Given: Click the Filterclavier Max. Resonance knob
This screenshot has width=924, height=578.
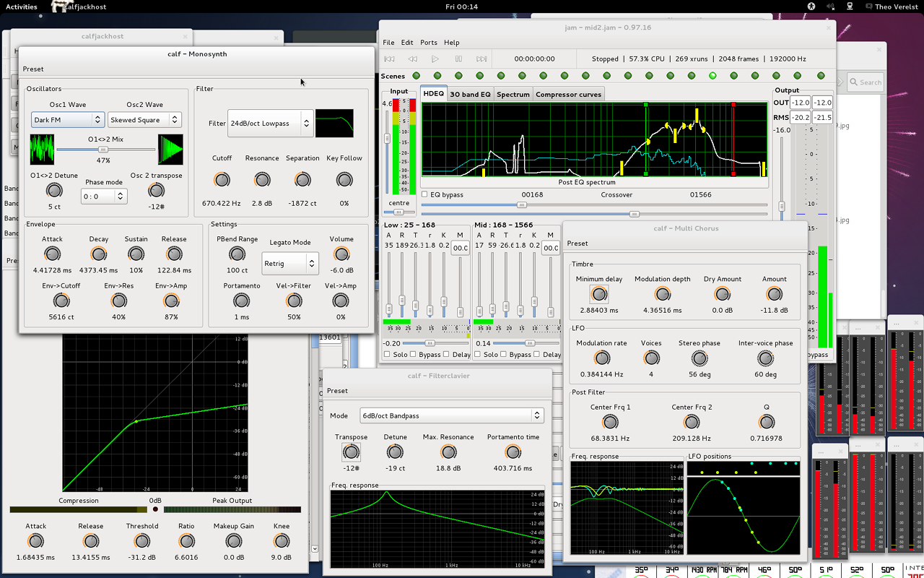Looking at the screenshot, I should pyautogui.click(x=448, y=452).
